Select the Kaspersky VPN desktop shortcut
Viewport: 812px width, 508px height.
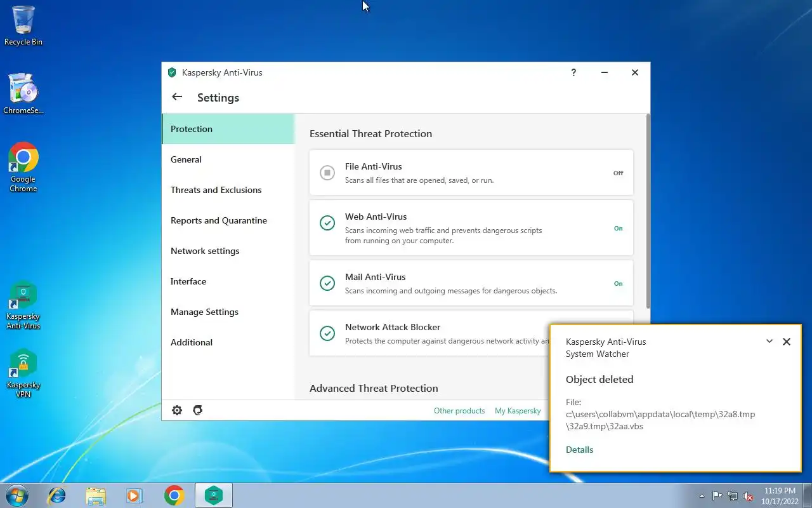click(23, 374)
